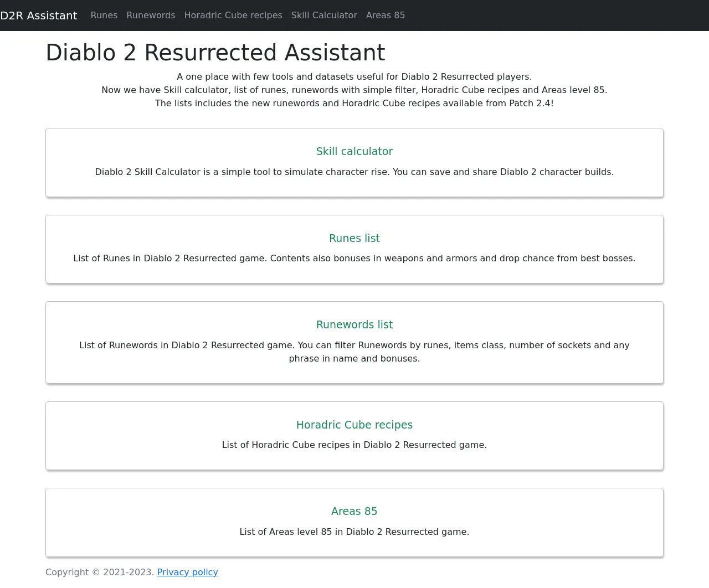709x588 pixels.
Task: Go to Horadric Cube recipes in navbar
Action: tap(233, 16)
